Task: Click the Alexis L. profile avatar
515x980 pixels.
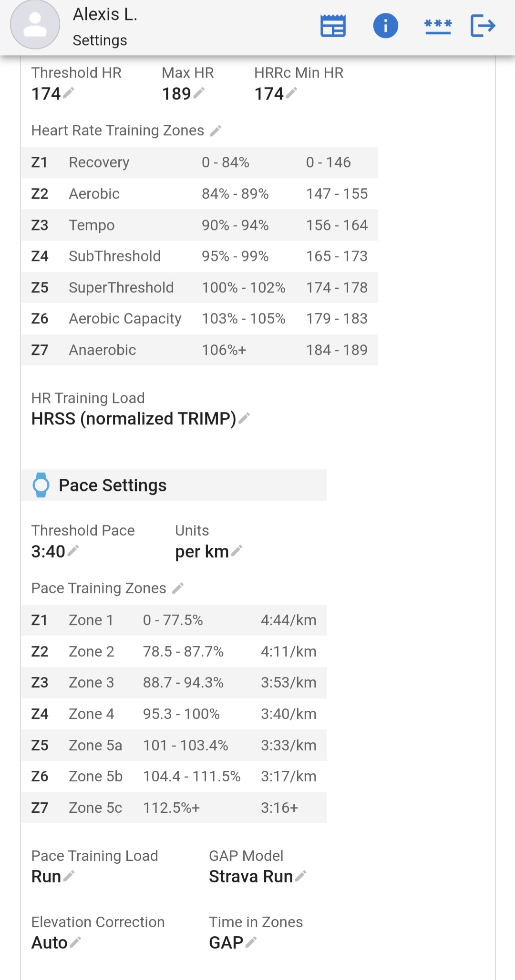Action: point(35,25)
